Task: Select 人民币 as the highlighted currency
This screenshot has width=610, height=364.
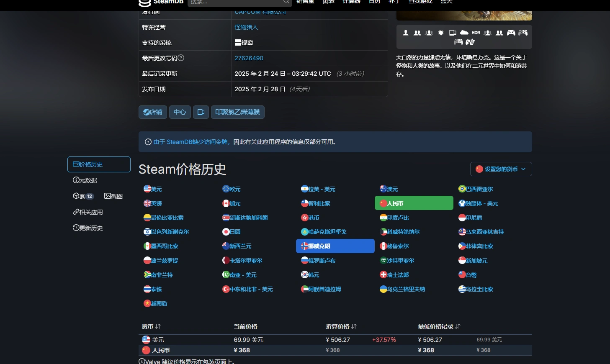Action: coord(414,203)
